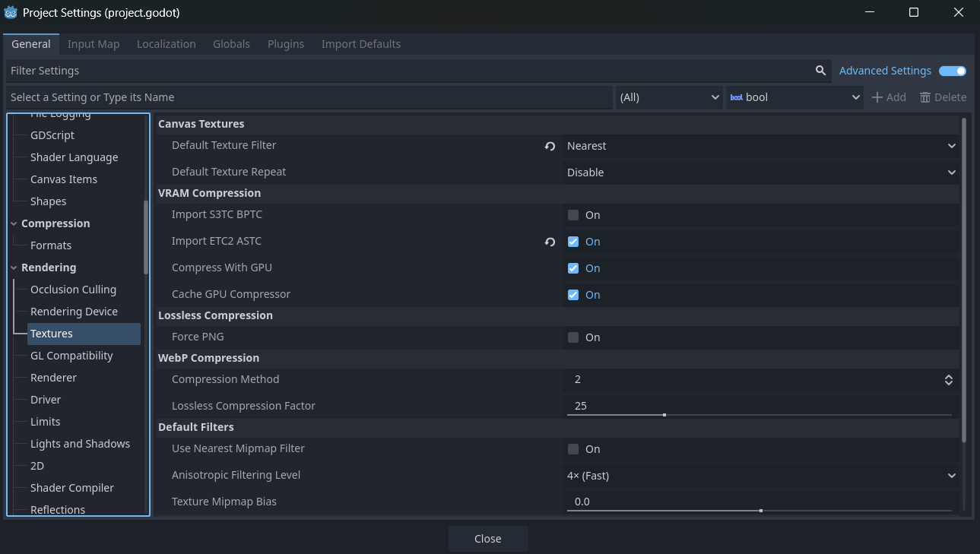Switch to the Input Map tab
The image size is (980, 554).
(x=94, y=44)
